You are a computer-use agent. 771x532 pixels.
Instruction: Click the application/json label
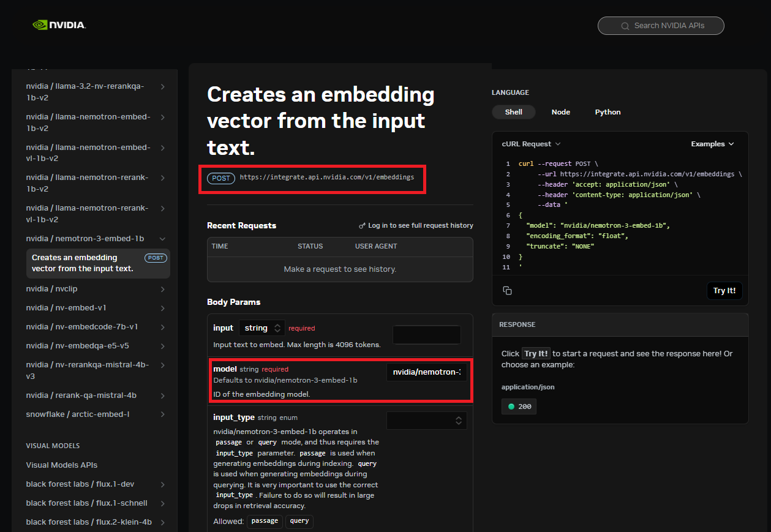(x=528, y=387)
